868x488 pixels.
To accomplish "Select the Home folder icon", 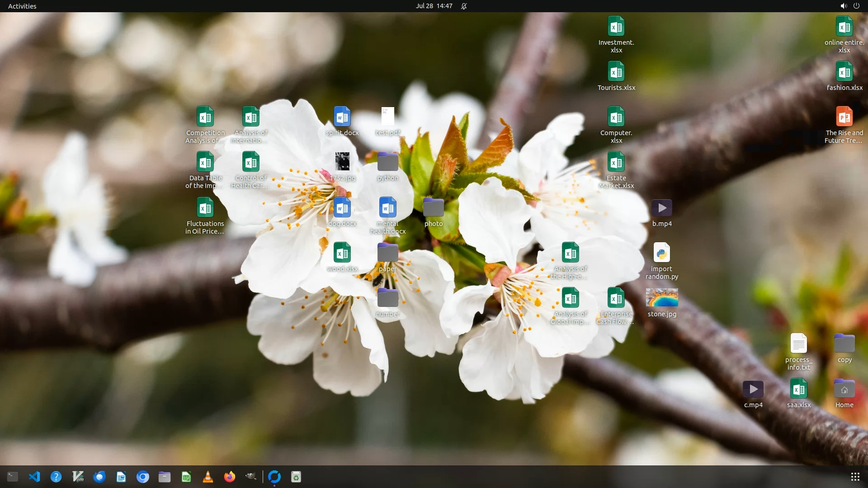I will (x=844, y=389).
